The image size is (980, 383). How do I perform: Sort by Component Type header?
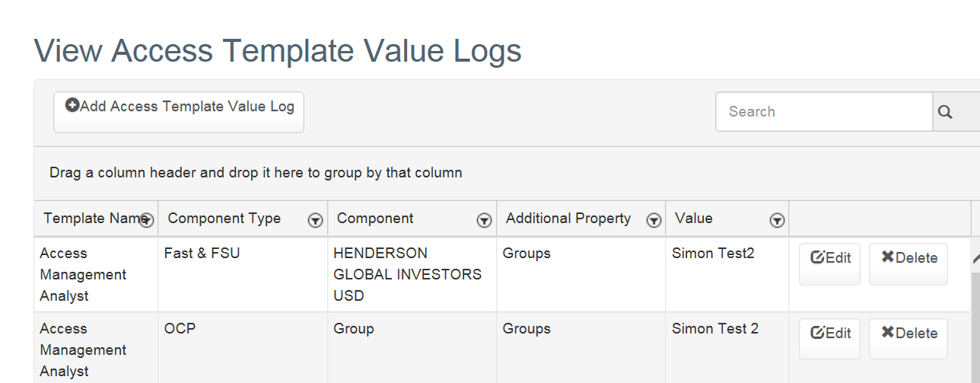click(224, 219)
